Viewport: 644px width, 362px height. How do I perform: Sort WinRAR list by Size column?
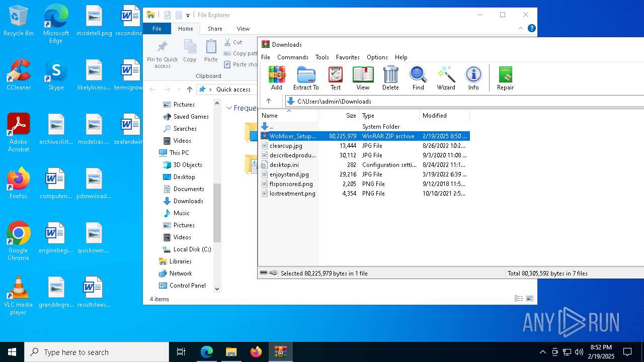tap(339, 116)
